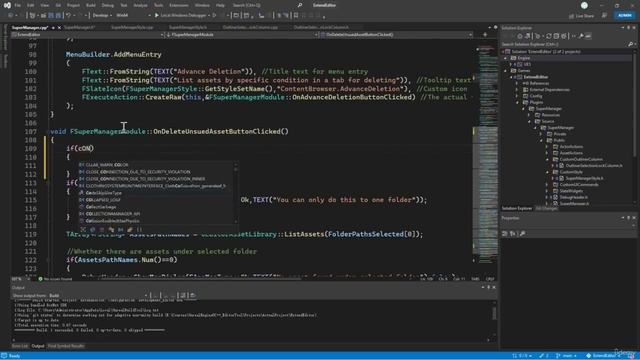The height and width of the screenshot is (360, 640).
Task: Click the Properties panel categorized icon
Action: (504, 233)
